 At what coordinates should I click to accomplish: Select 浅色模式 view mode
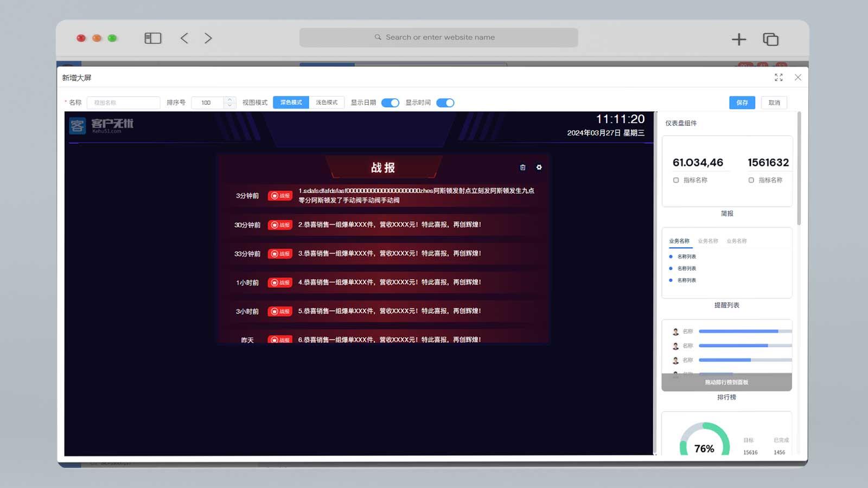coord(327,102)
